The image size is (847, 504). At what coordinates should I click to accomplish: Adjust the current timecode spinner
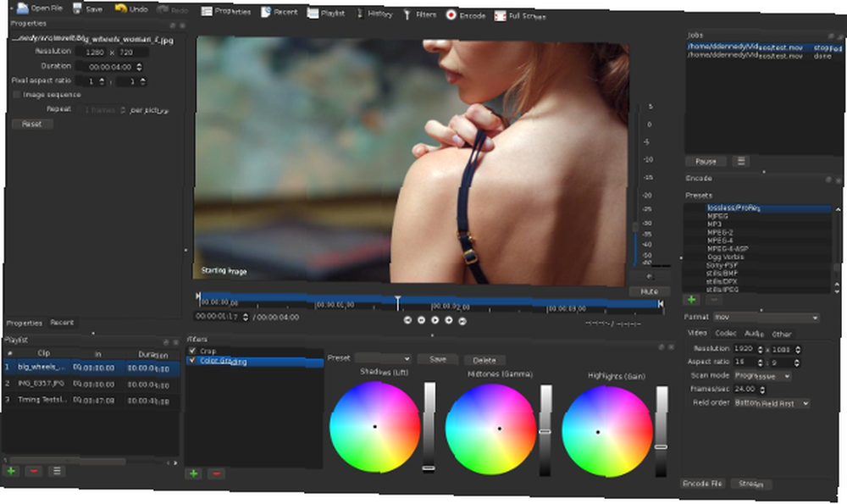click(246, 317)
